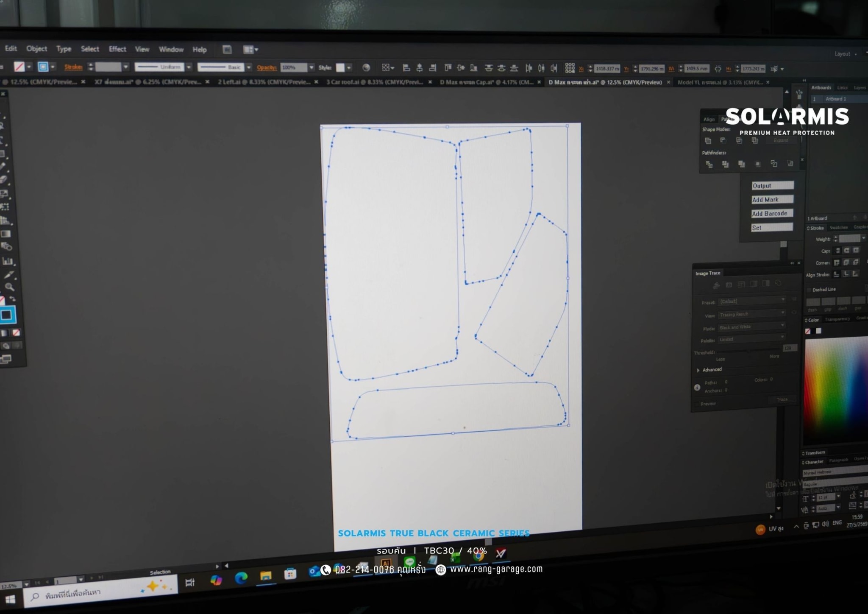Click Horizontal Align Left in the control bar
Screen dimensions: 868x614
406,67
